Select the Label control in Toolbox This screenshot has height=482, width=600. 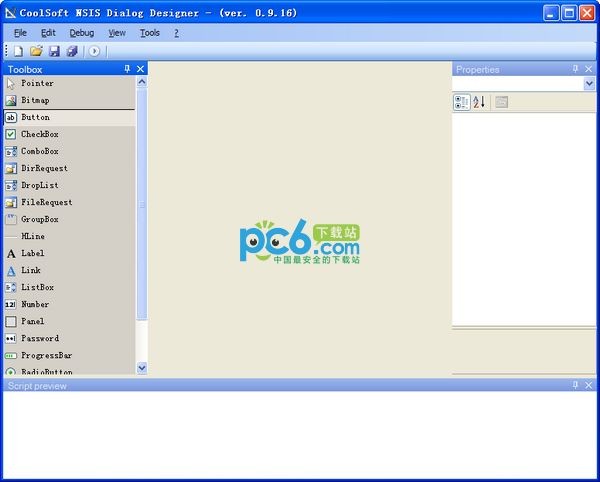pos(69,253)
